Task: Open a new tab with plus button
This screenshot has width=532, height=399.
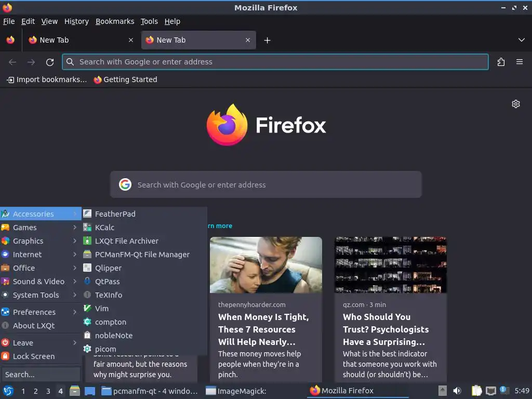Action: pyautogui.click(x=268, y=41)
